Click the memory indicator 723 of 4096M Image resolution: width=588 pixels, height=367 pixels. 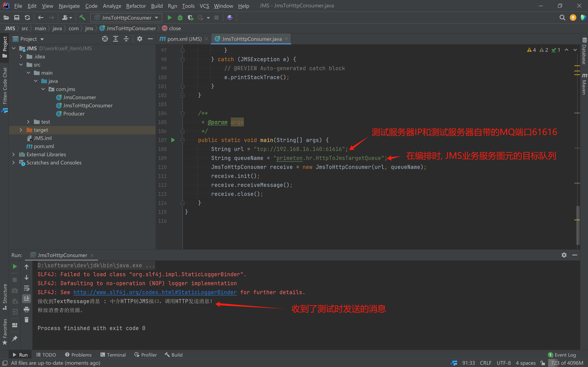click(567, 363)
